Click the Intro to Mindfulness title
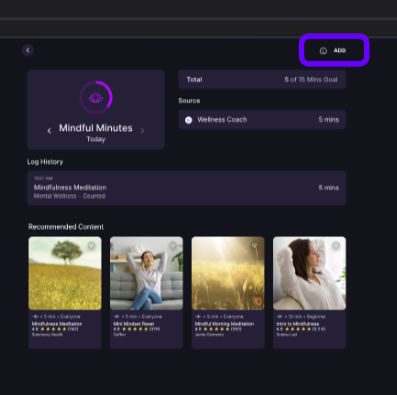Viewport: 397px width, 395px height. 298,324
